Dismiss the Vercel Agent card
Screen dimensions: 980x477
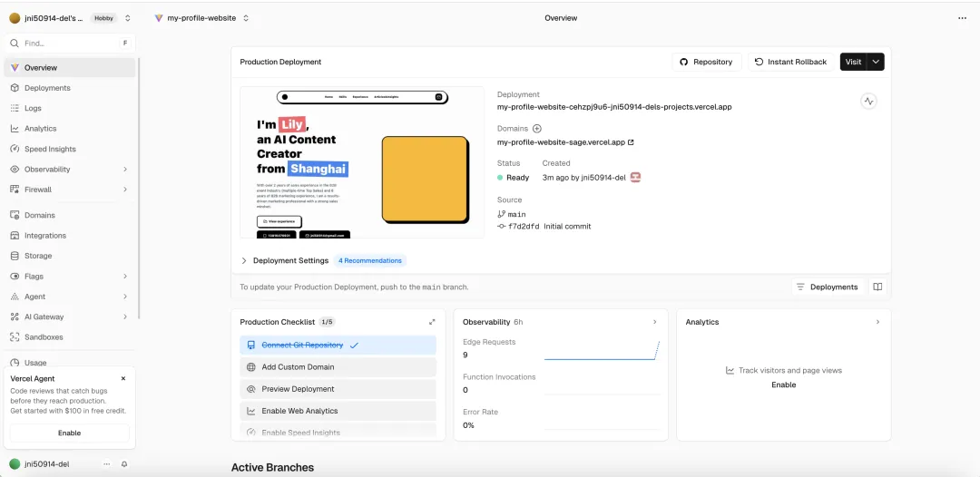pos(123,378)
